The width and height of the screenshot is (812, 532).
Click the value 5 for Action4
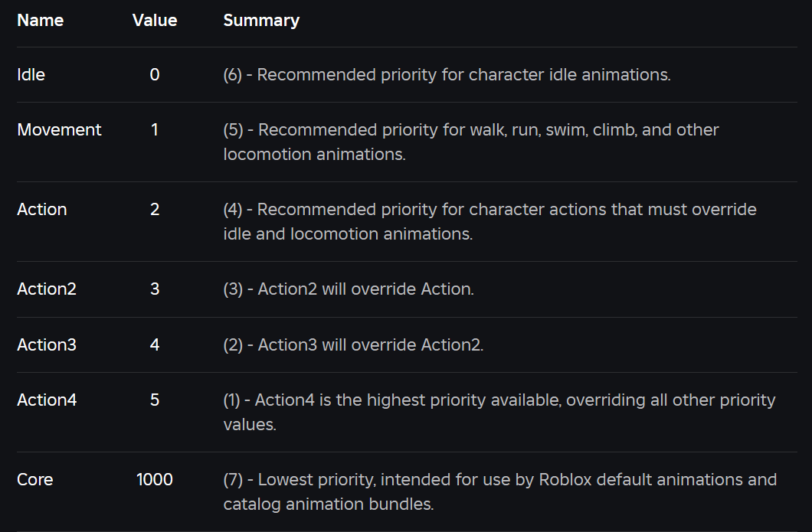click(155, 400)
